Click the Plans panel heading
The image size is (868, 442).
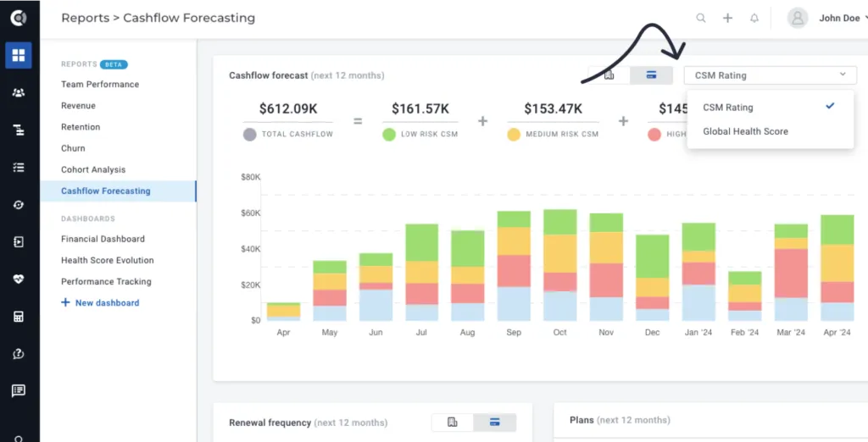[620, 420]
